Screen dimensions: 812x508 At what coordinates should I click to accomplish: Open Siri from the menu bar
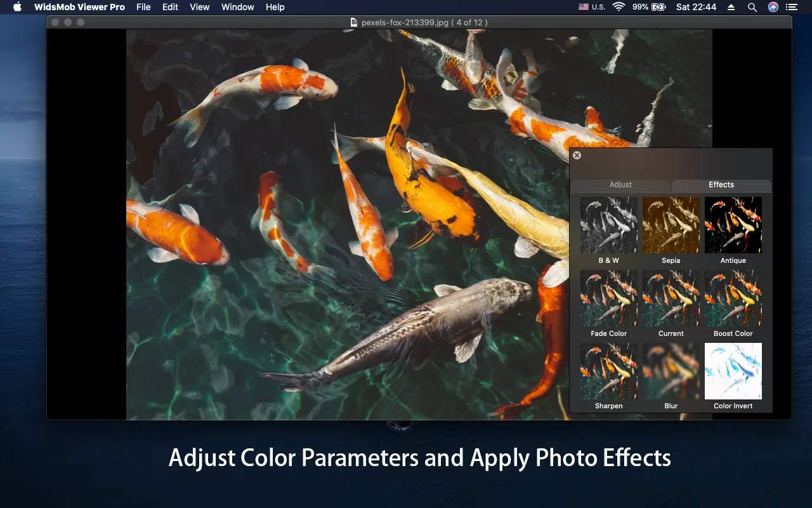[x=773, y=7]
